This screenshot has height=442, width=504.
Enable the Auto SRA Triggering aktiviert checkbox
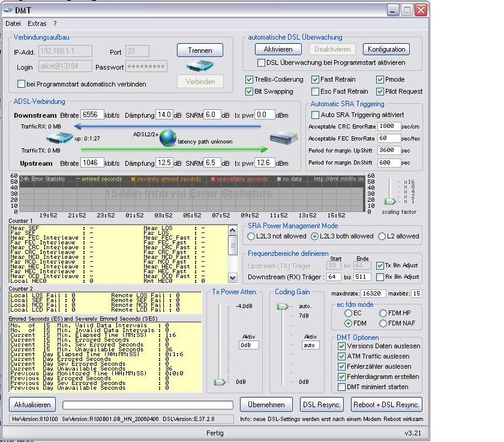pyautogui.click(x=315, y=115)
